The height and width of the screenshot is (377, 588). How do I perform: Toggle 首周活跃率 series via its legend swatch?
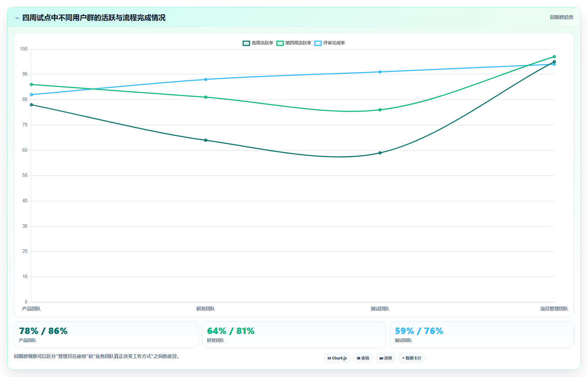(x=246, y=43)
